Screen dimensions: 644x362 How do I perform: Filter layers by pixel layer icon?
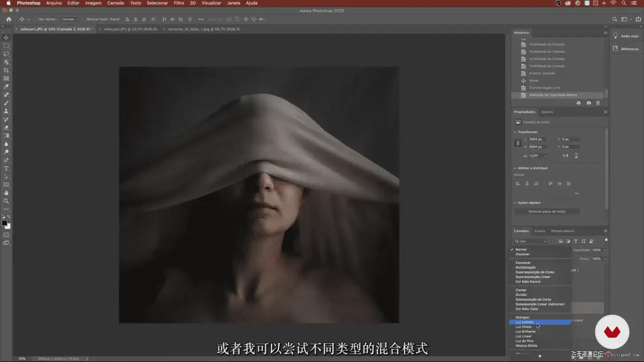560,241
